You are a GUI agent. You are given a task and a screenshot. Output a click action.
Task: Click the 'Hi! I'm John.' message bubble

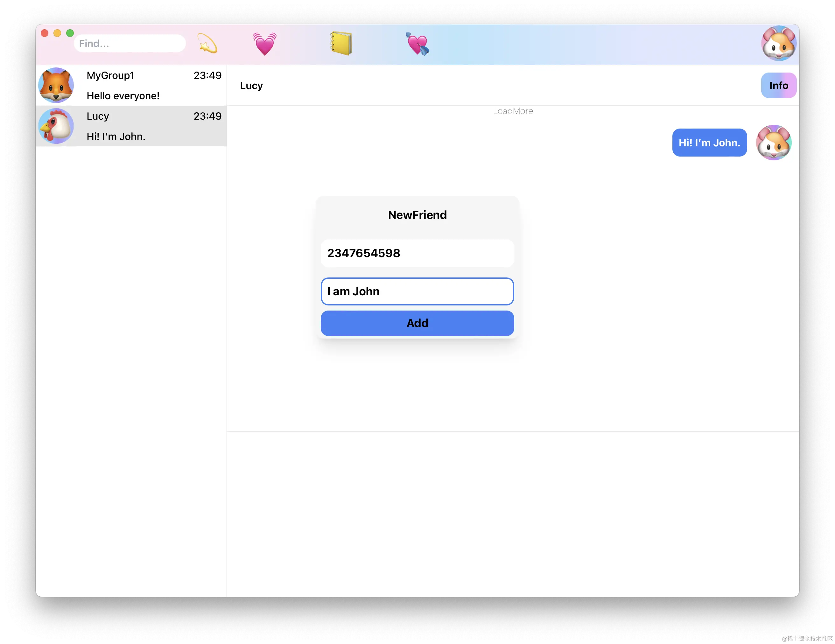(x=709, y=143)
